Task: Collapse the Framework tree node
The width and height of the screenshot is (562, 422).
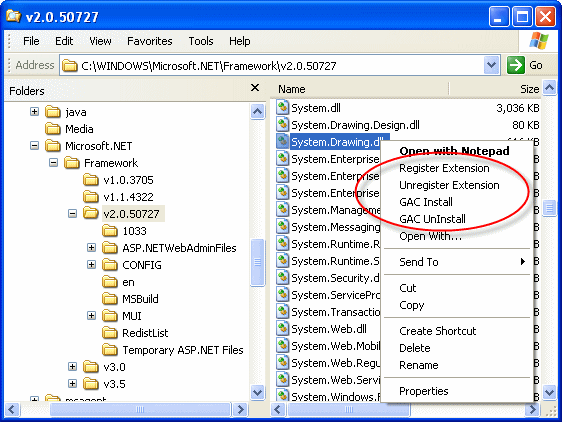Action: (53, 163)
